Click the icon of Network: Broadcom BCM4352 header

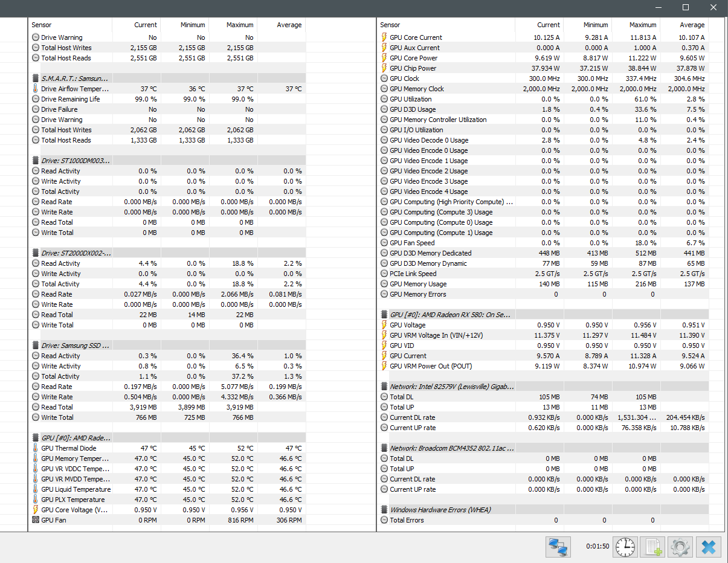pyautogui.click(x=384, y=448)
